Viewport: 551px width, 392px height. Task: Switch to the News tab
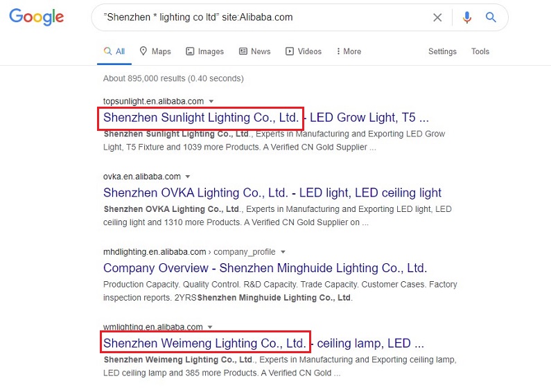tap(254, 51)
